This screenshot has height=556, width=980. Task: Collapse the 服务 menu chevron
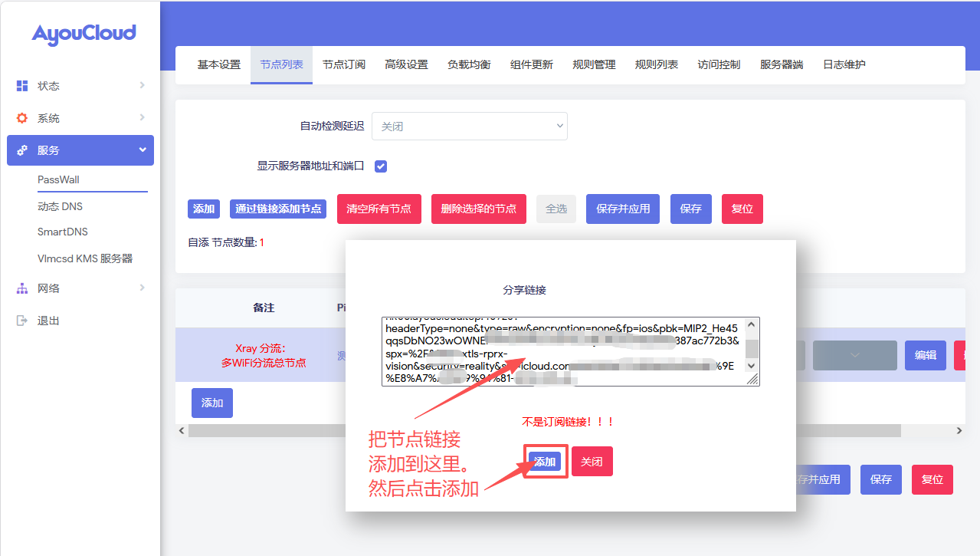[x=142, y=150]
